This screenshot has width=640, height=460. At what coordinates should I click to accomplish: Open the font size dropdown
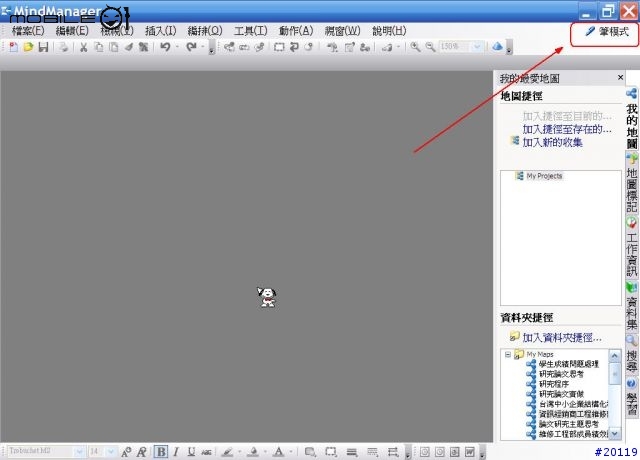pos(111,451)
